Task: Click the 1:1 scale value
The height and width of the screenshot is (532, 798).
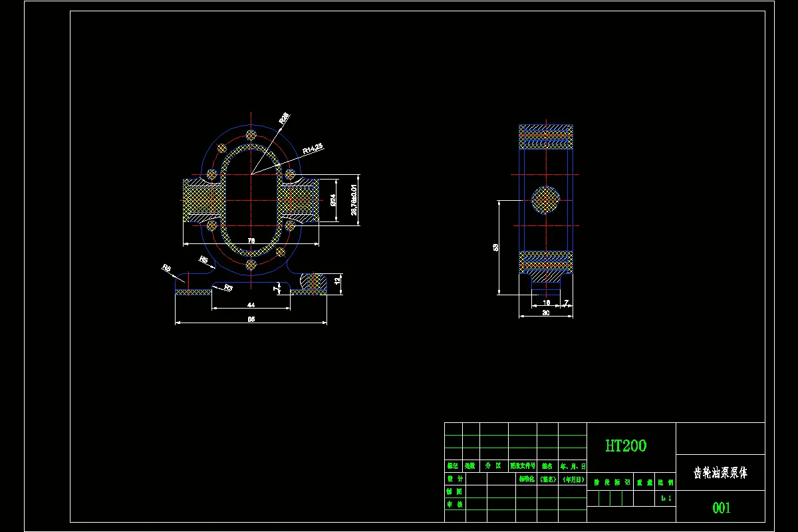Action: (666, 497)
